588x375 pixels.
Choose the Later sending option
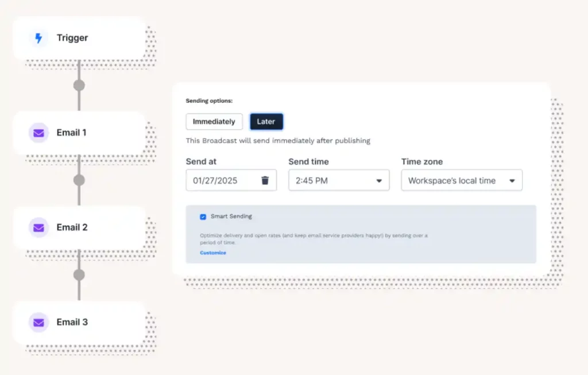(266, 122)
